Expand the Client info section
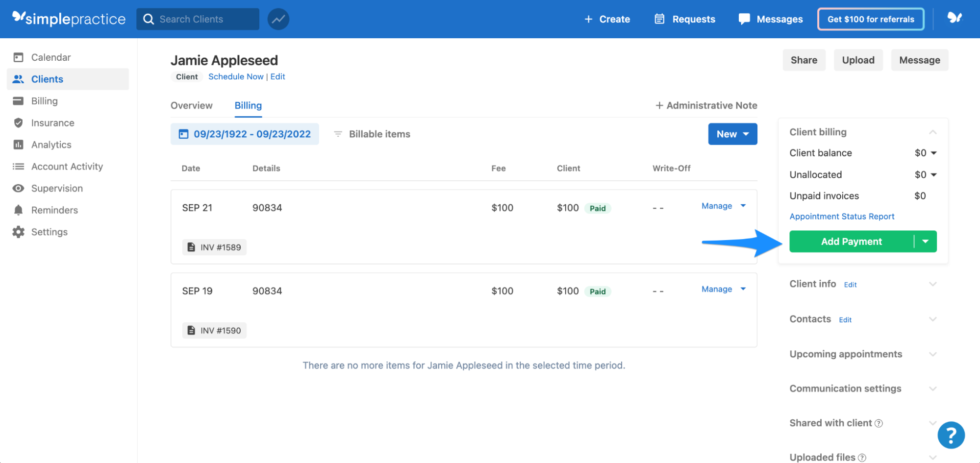Viewport: 980px width, 463px height. pyautogui.click(x=933, y=284)
